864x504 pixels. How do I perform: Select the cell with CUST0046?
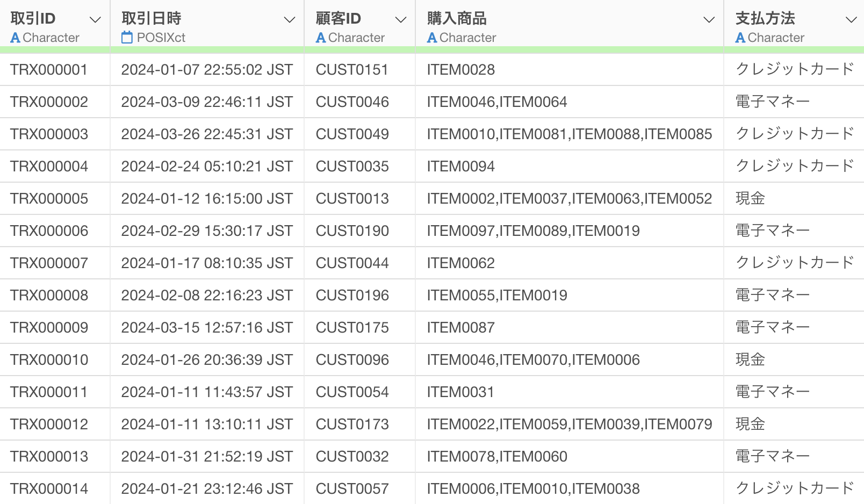tap(352, 102)
